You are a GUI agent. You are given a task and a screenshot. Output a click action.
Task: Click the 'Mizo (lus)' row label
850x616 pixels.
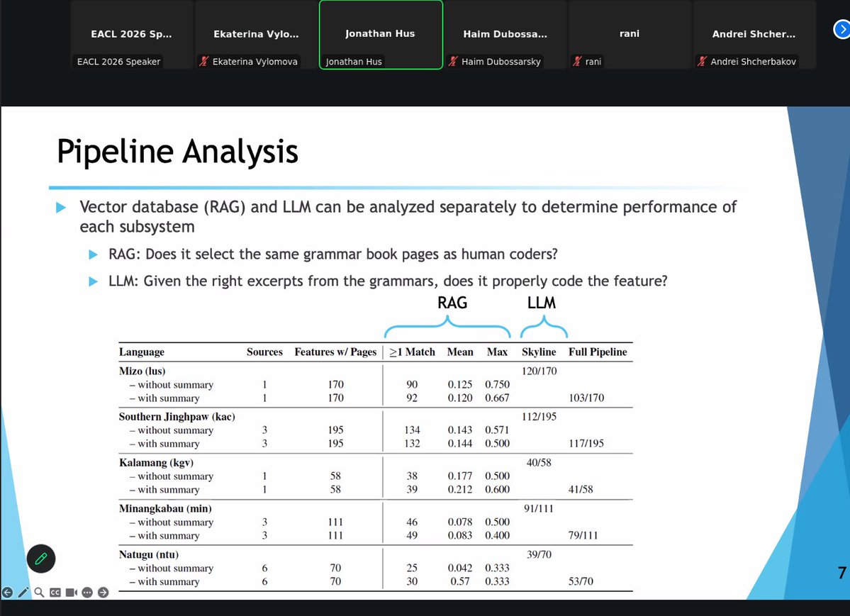(142, 371)
